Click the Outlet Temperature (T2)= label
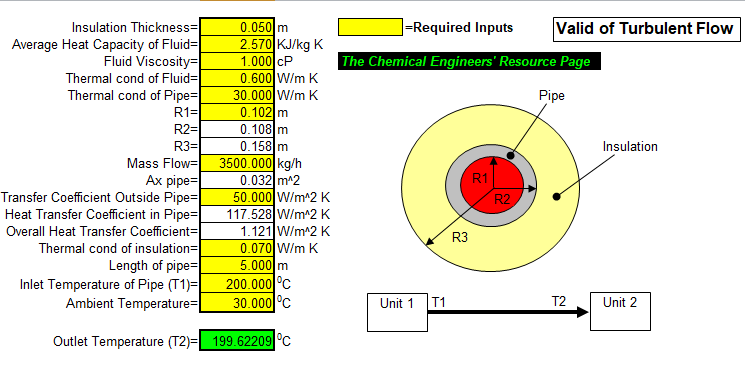The width and height of the screenshot is (745, 378). 125,341
